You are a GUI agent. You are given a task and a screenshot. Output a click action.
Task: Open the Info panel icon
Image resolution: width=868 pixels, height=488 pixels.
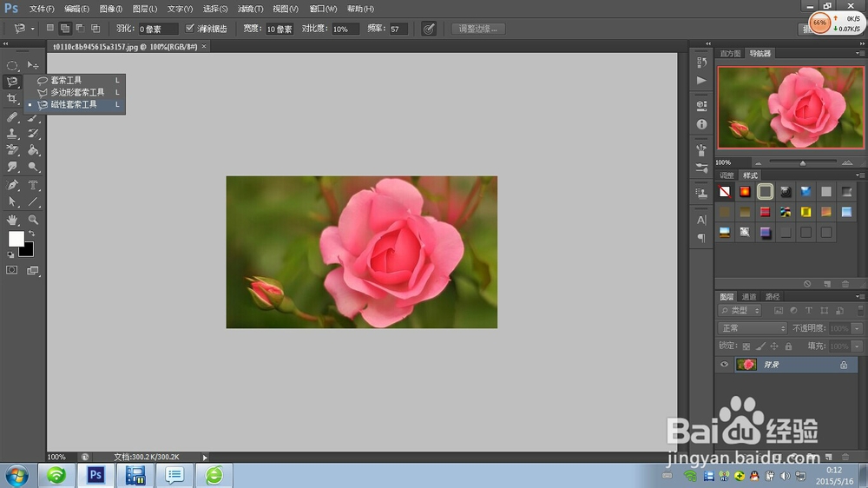click(x=701, y=125)
